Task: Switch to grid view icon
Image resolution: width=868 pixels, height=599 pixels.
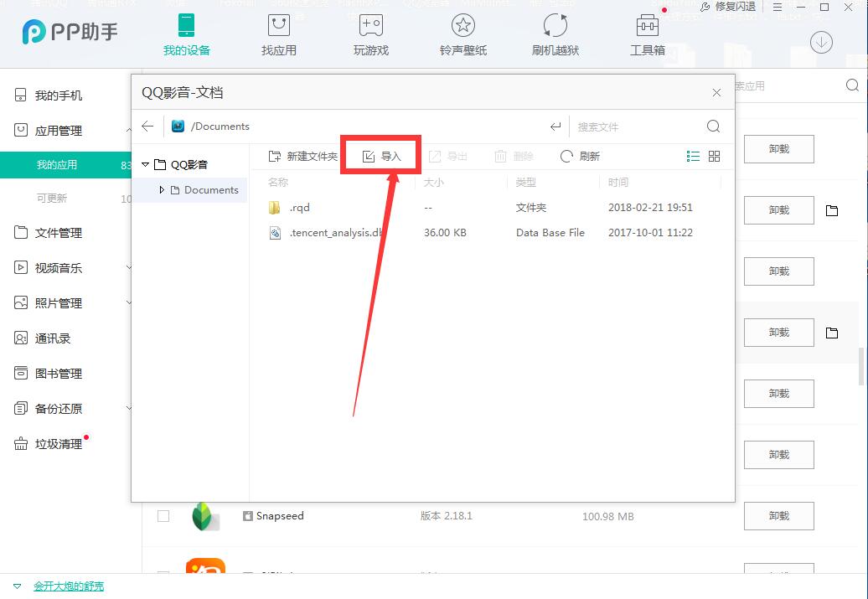Action: click(714, 156)
